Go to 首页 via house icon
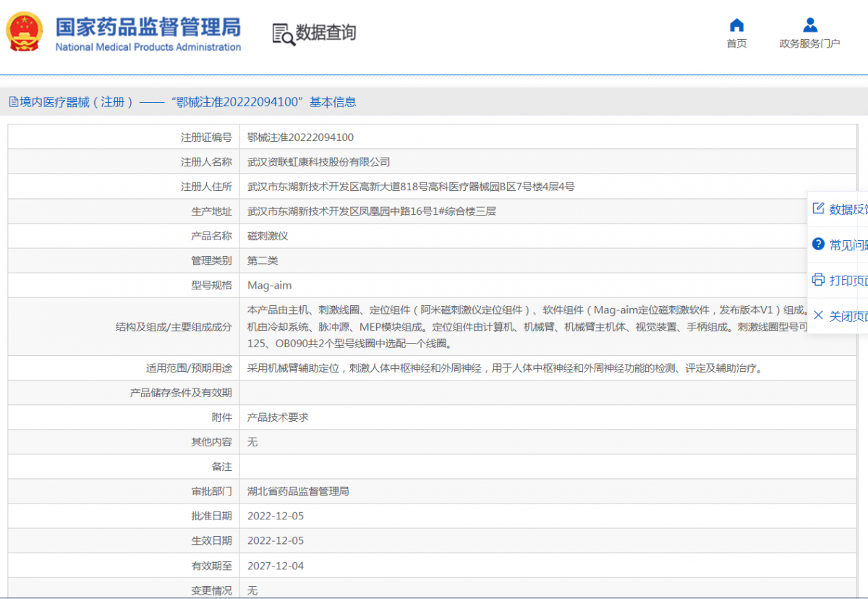Screen dimensions: 868x599 pyautogui.click(x=736, y=25)
